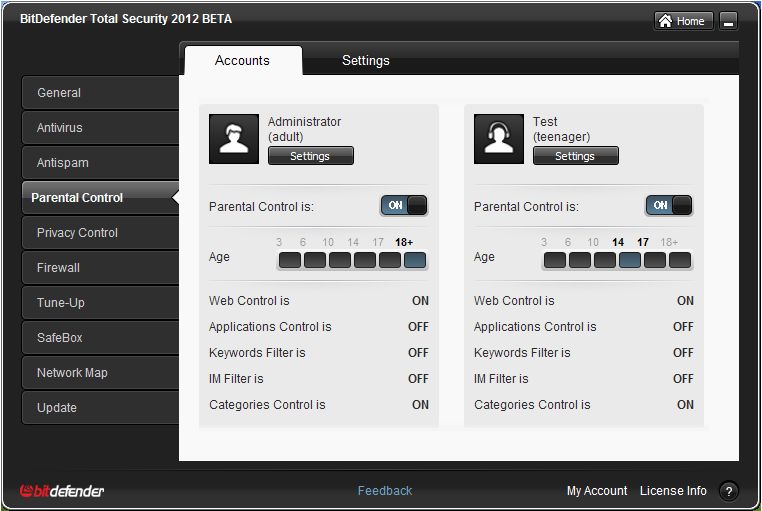
Task: Click the bitdefender logo at bottom left
Action: (x=62, y=491)
